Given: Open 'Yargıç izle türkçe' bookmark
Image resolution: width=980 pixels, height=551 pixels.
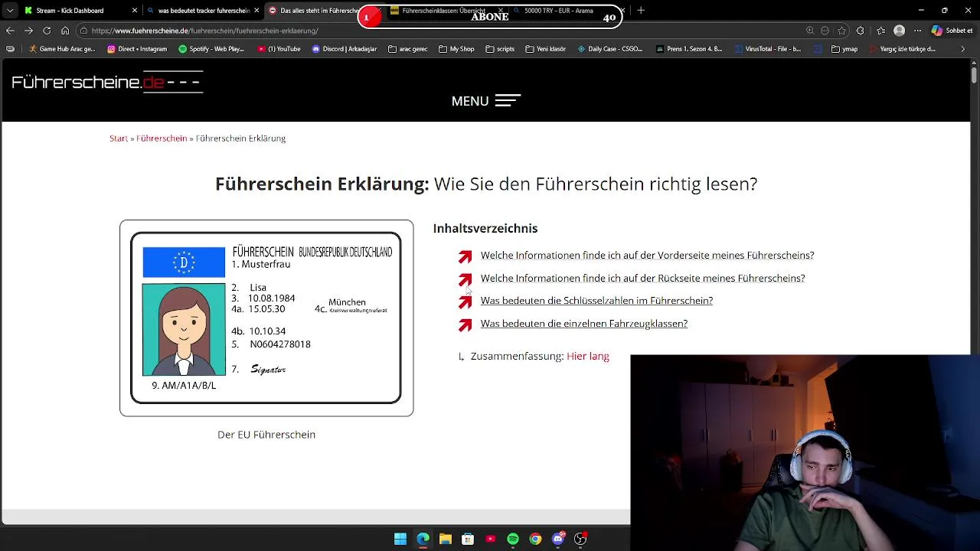Looking at the screenshot, I should (903, 49).
